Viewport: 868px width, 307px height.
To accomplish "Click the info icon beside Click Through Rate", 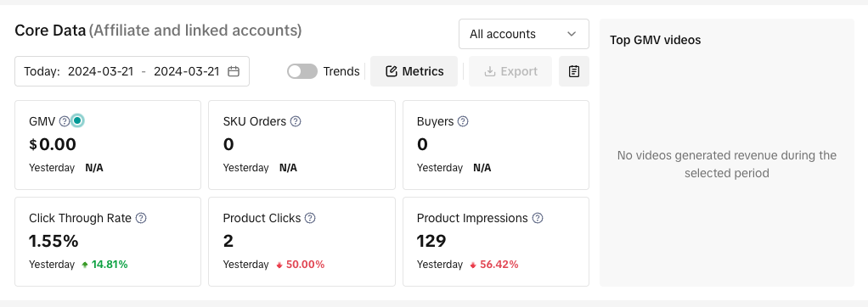I will [x=141, y=218].
